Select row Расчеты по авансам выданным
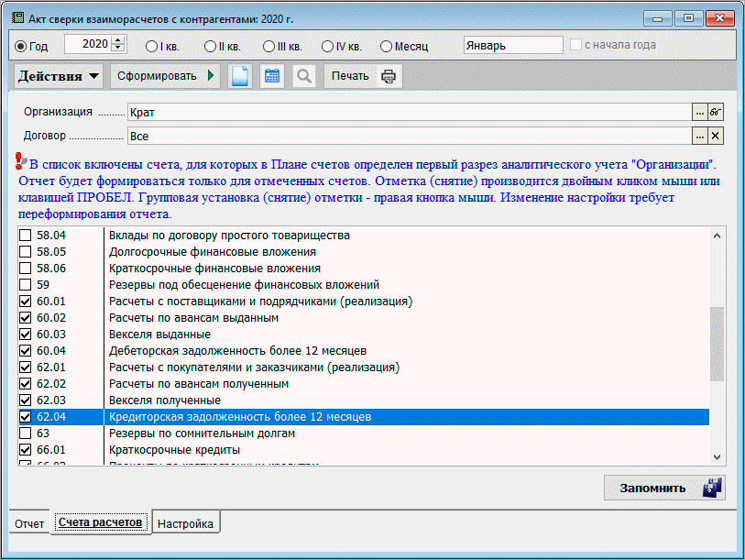Viewport: 745px width, 560px height. coord(364,317)
